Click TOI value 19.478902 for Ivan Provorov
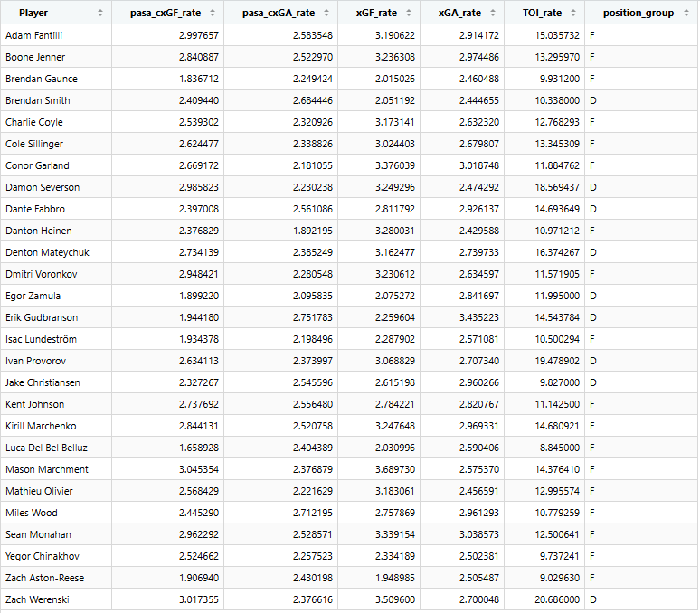 pos(557,361)
